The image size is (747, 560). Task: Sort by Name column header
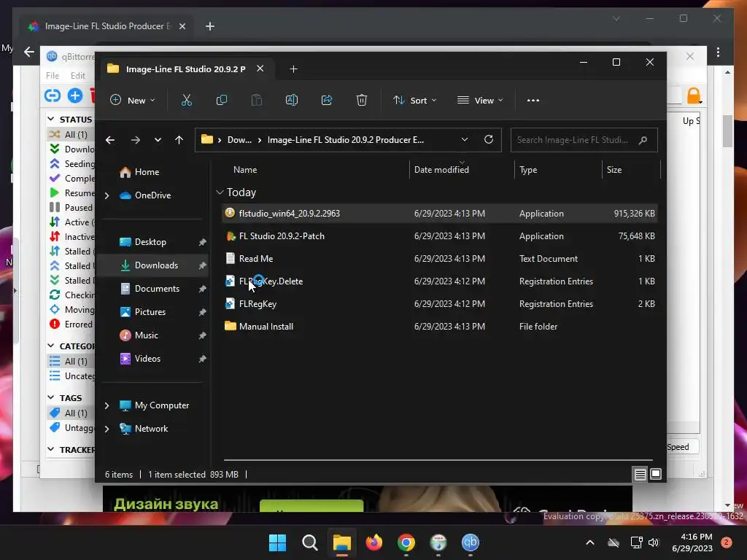pyautogui.click(x=245, y=169)
